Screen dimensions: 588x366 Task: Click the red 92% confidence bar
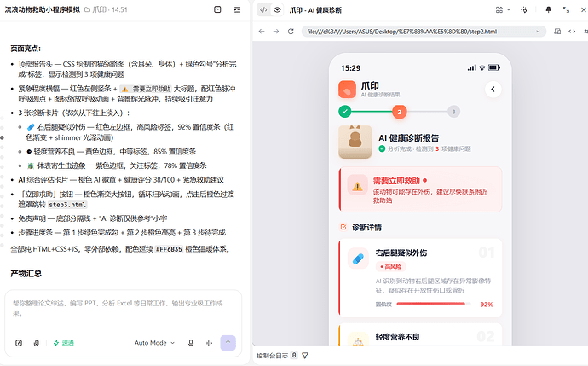[431, 304]
